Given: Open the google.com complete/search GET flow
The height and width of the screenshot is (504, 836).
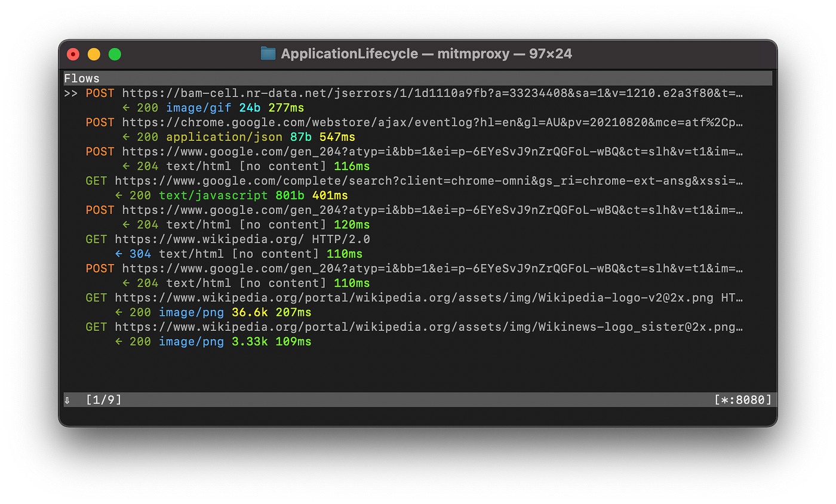Looking at the screenshot, I should [358, 180].
